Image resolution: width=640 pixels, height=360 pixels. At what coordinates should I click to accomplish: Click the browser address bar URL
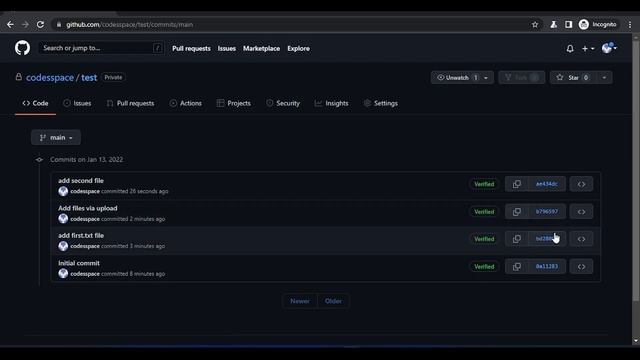coord(129,24)
